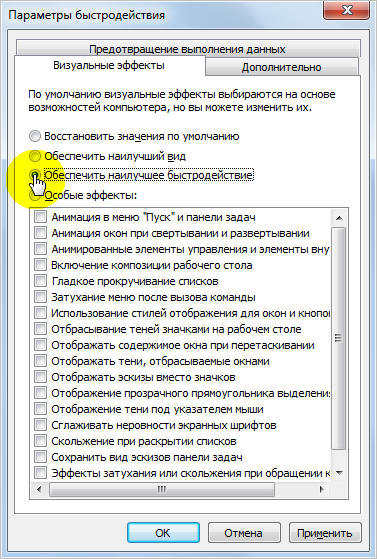377x559 pixels.
Task: Toggle Отображать содержимое окна при перетаскивании
Action: click(40, 345)
